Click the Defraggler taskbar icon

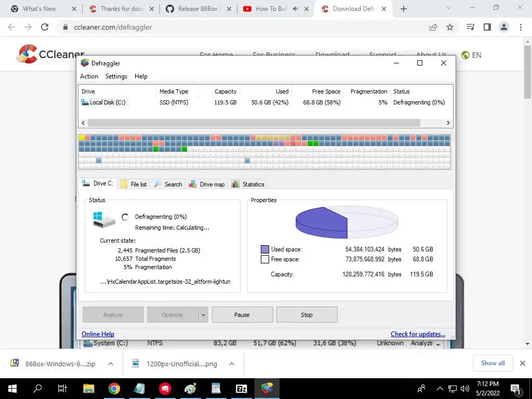click(x=267, y=389)
